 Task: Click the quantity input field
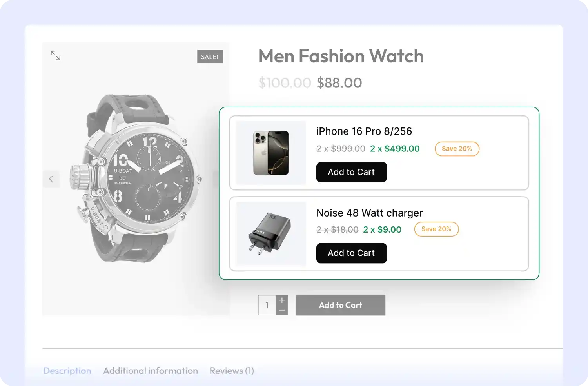[x=267, y=305]
